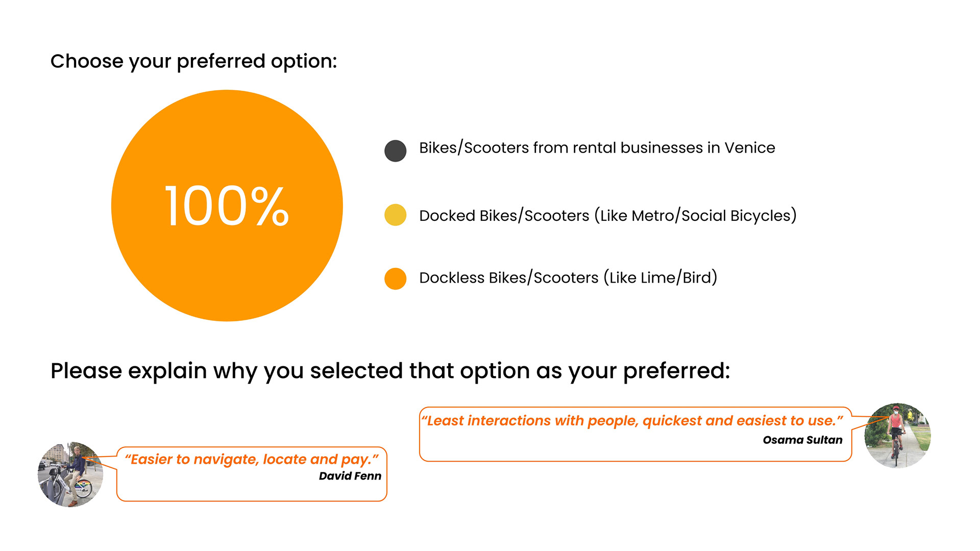Open Osama Sultan's round cyclist photo
The image size is (980, 551).
(897, 436)
